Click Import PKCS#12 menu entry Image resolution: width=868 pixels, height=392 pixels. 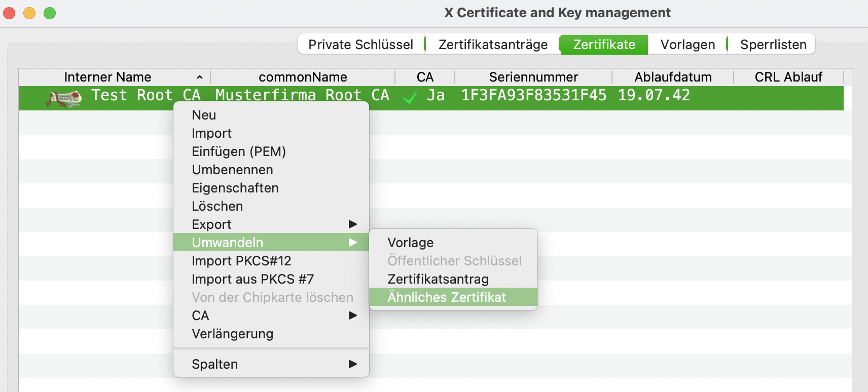pyautogui.click(x=241, y=261)
